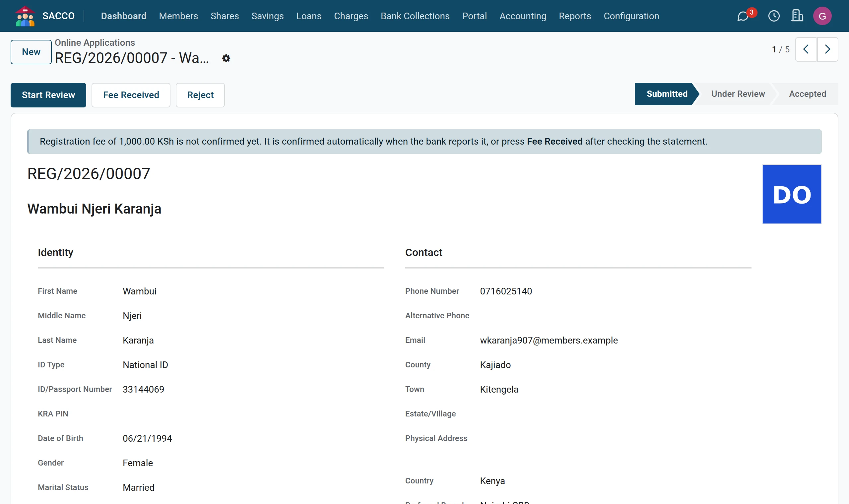Select the Submitted status stage
This screenshot has width=849, height=504.
[667, 94]
